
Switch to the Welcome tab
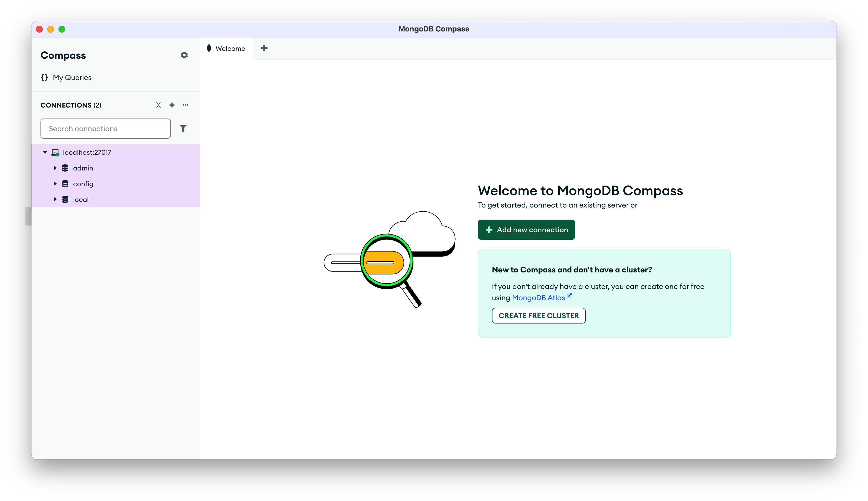(x=227, y=48)
